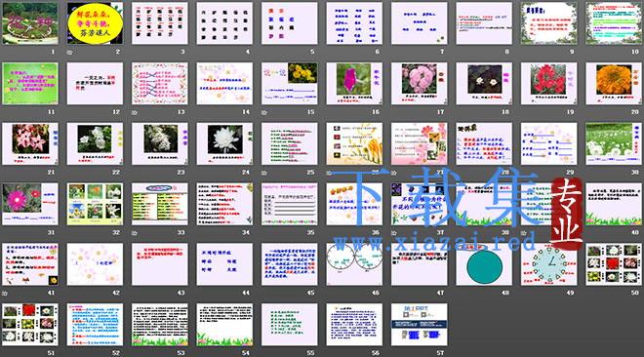Select slide 2 with the yellow oval title
644x357 pixels.
(x=95, y=23)
